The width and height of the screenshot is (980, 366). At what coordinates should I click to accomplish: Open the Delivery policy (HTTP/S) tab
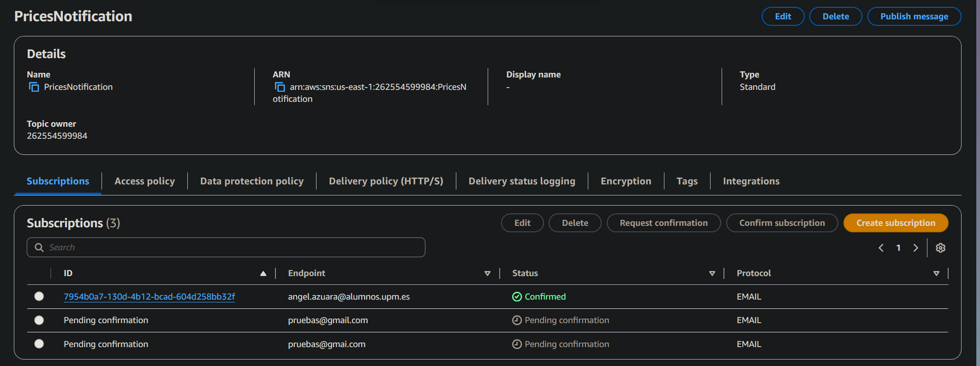[386, 181]
